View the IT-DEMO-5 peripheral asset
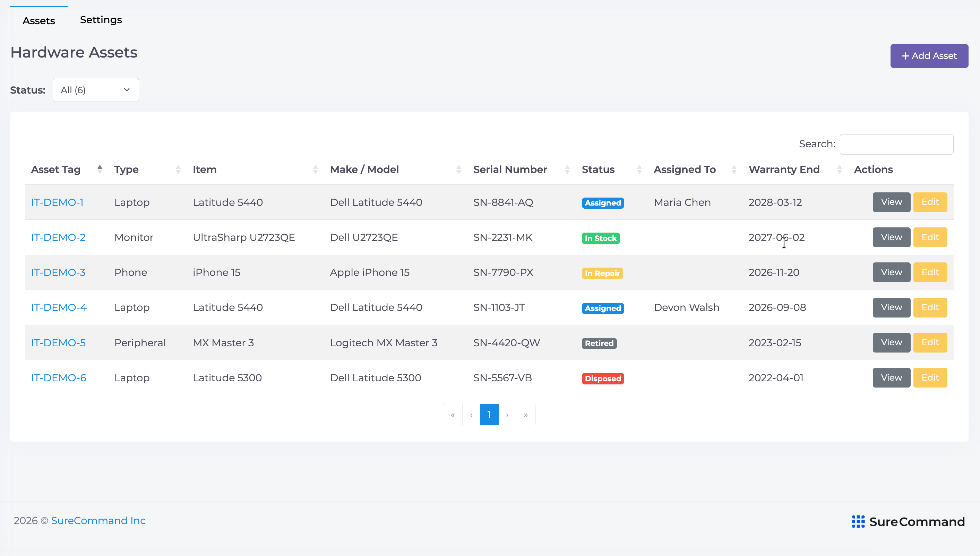The image size is (980, 556). 891,342
